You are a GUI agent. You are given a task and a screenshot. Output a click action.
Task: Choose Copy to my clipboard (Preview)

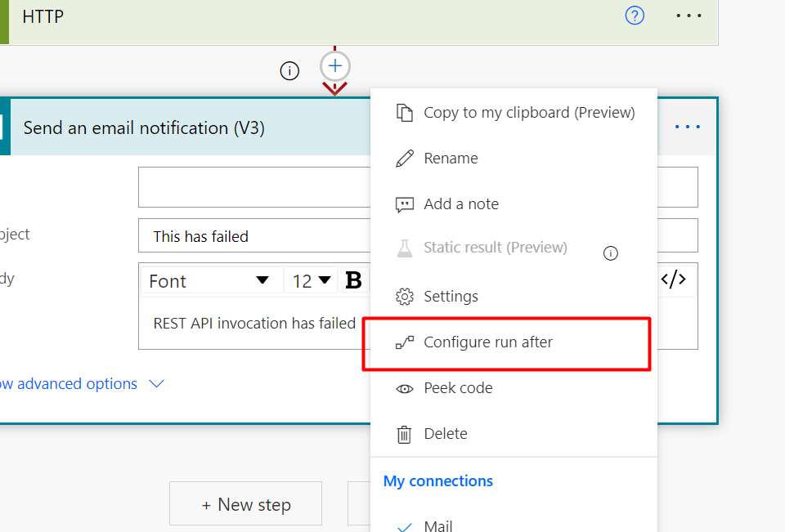528,113
